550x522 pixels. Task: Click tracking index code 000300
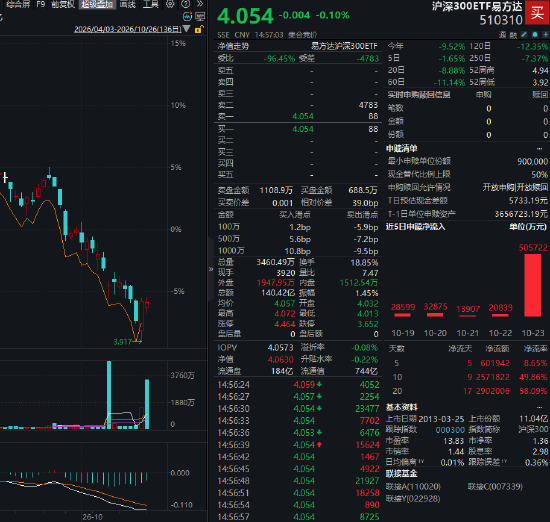tap(450, 430)
